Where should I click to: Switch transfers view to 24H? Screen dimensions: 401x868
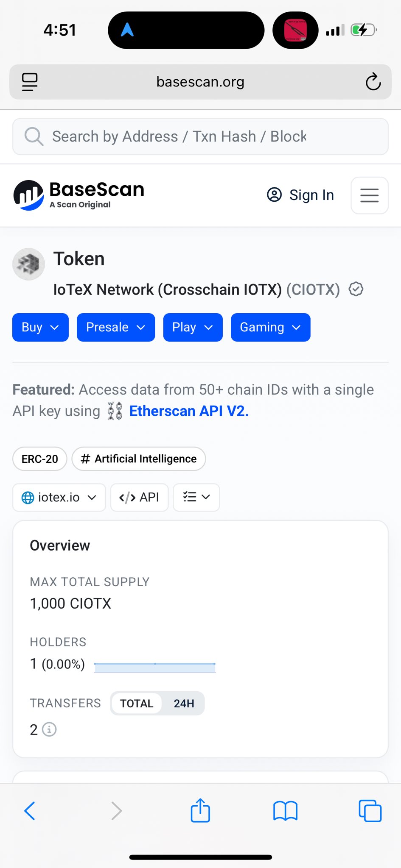[184, 704]
